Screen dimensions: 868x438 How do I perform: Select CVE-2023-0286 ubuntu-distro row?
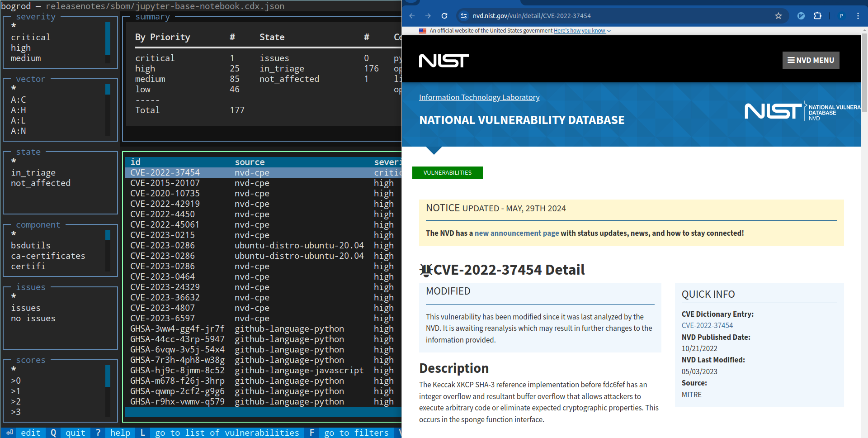pyautogui.click(x=247, y=246)
